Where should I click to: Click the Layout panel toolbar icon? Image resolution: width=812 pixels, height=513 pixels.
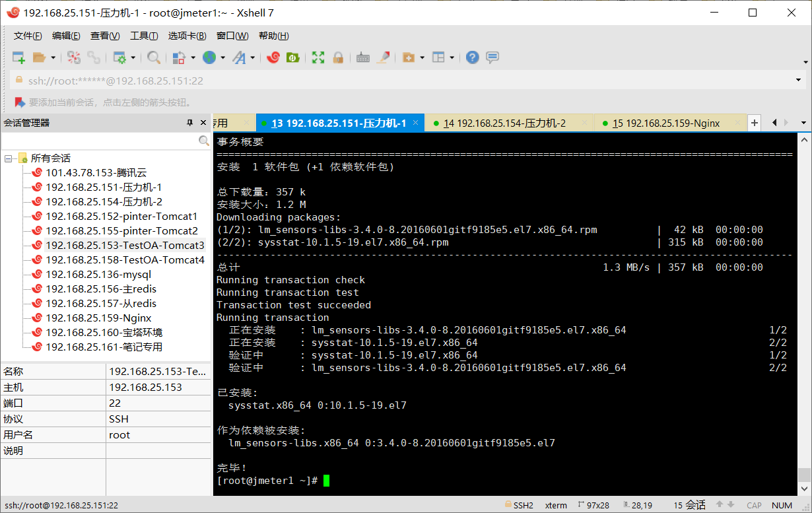click(438, 57)
